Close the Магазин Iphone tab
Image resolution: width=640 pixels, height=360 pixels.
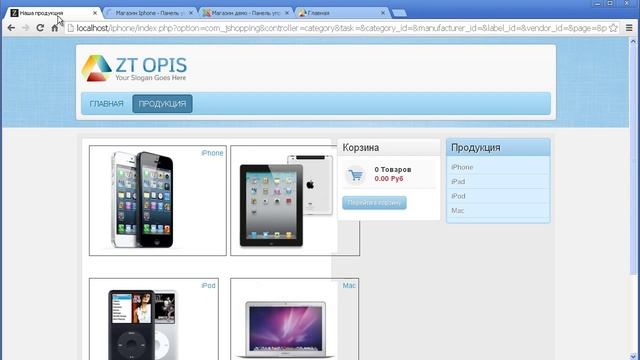click(x=191, y=13)
